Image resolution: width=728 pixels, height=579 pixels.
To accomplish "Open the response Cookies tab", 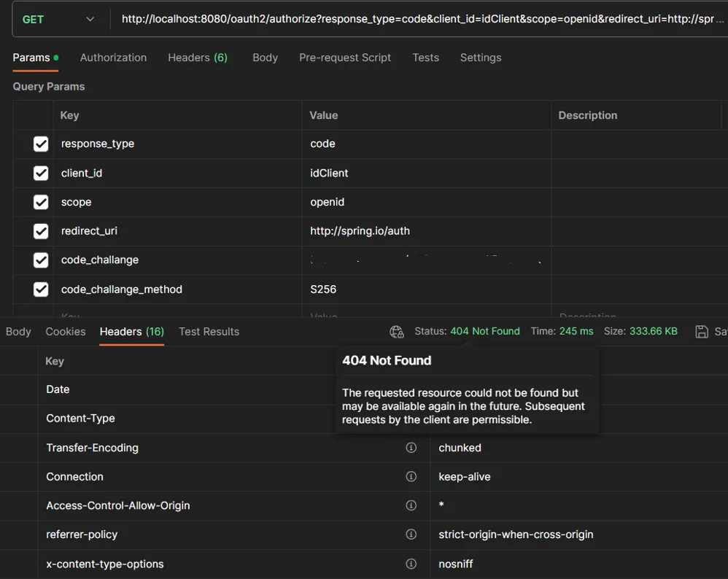I will tap(66, 332).
